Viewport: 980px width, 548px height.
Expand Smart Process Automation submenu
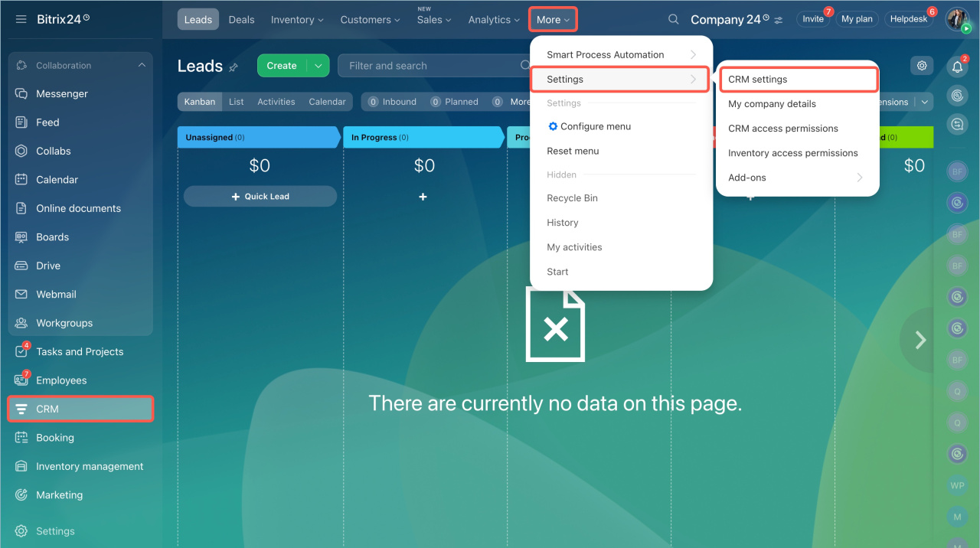click(x=693, y=55)
